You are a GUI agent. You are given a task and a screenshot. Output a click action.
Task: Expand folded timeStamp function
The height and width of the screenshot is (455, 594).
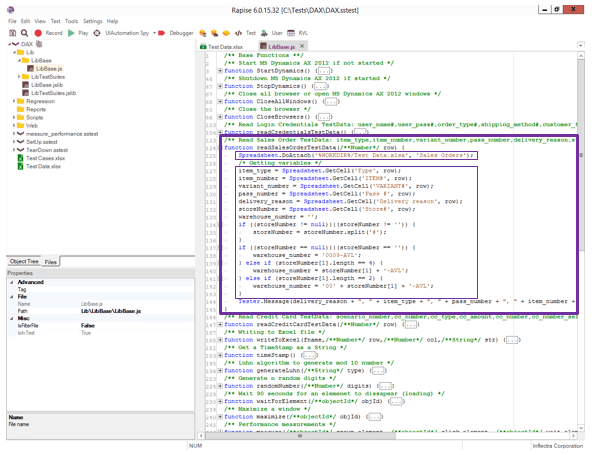220,355
